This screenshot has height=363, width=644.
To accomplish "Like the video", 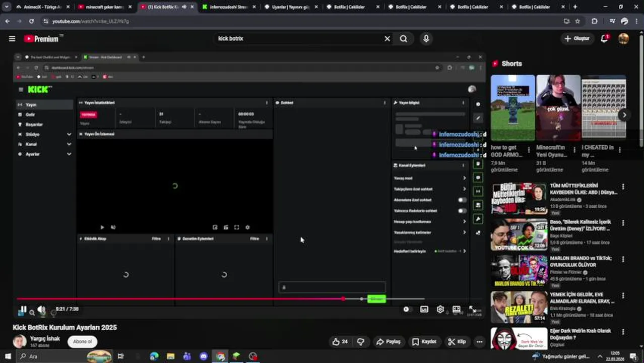I will pyautogui.click(x=340, y=342).
